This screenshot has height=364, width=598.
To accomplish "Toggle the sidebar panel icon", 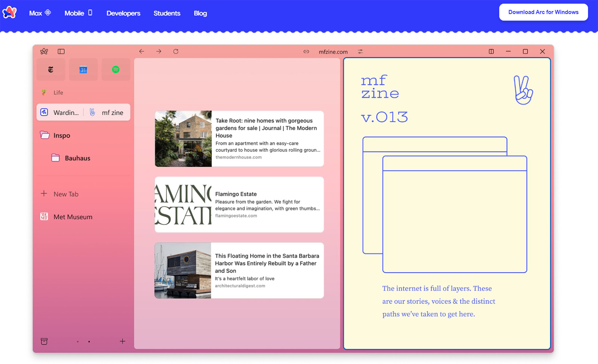I will [x=61, y=52].
